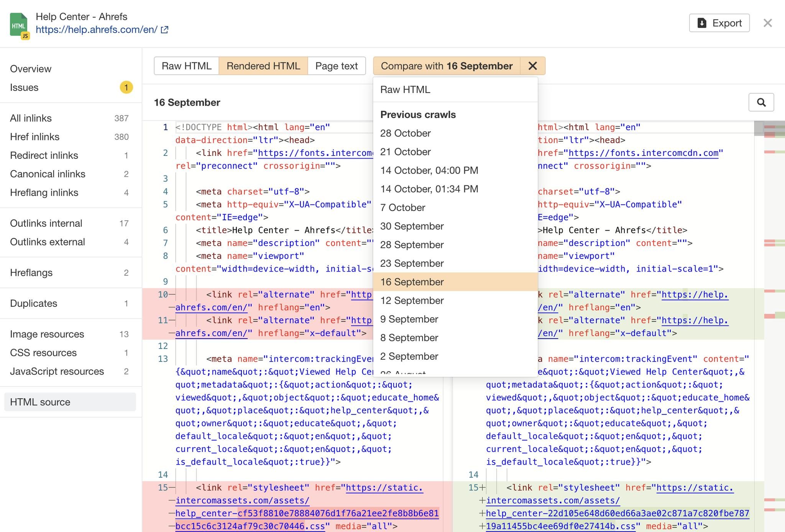Pick 2 September crawl from the list
785x532 pixels.
coord(409,356)
